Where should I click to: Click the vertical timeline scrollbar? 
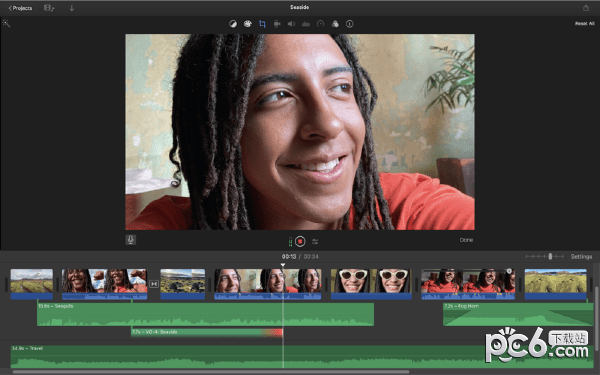click(597, 318)
